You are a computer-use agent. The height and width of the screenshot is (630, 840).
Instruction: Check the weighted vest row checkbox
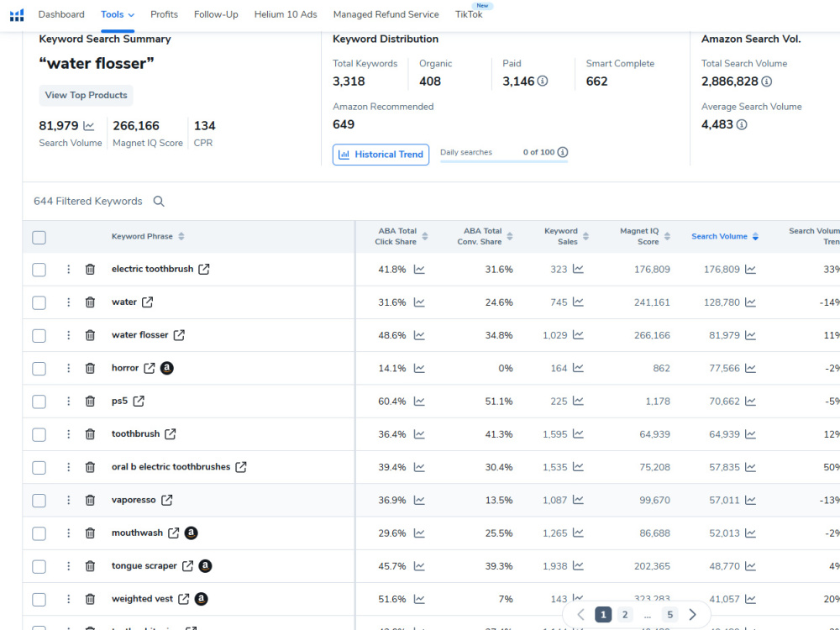click(39, 600)
